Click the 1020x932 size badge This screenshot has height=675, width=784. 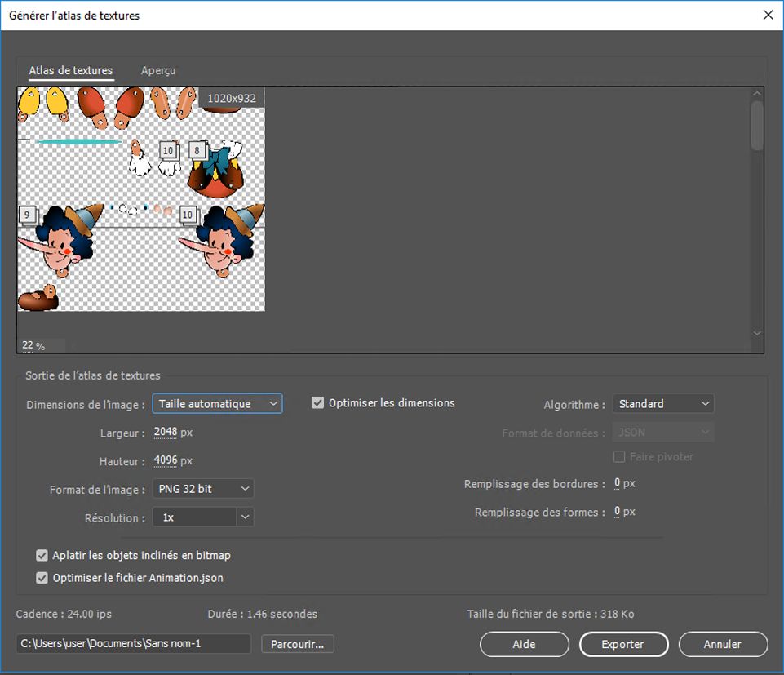(x=231, y=98)
